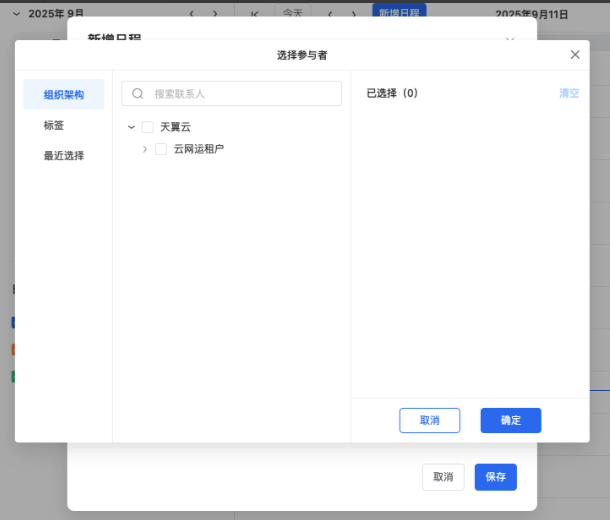The width and height of the screenshot is (610, 520).
Task: Switch to the 组织架构 tab
Action: click(x=64, y=95)
